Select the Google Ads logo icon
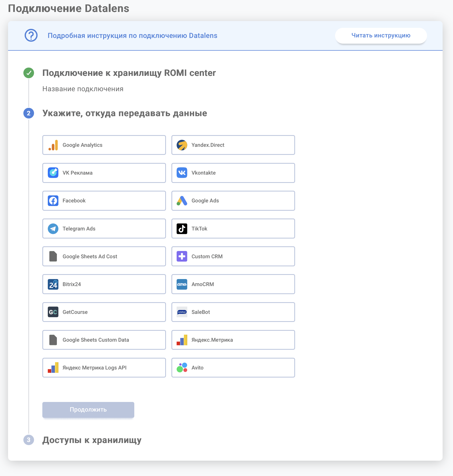This screenshot has width=453, height=476. pos(182,201)
